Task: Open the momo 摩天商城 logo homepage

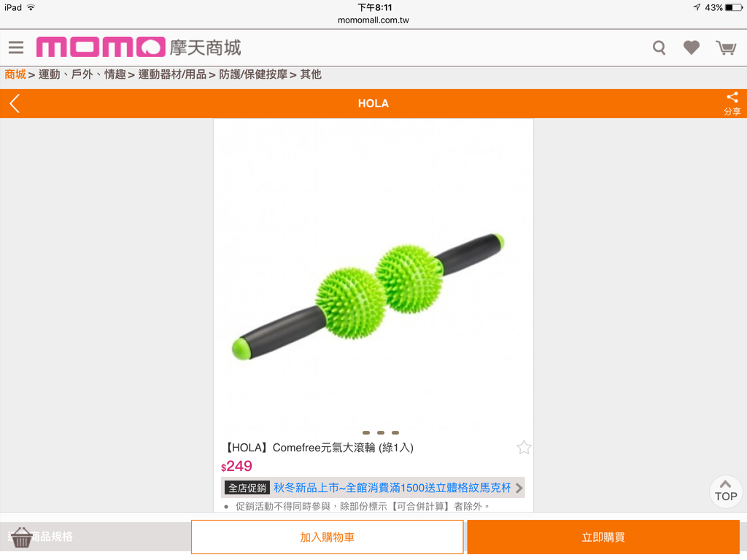Action: pos(139,47)
